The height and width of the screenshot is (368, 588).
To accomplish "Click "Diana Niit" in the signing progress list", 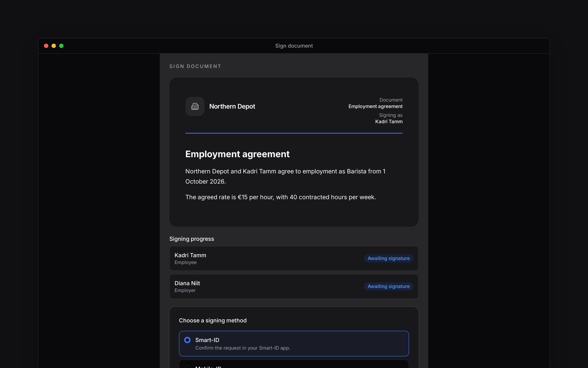I will click(x=187, y=283).
